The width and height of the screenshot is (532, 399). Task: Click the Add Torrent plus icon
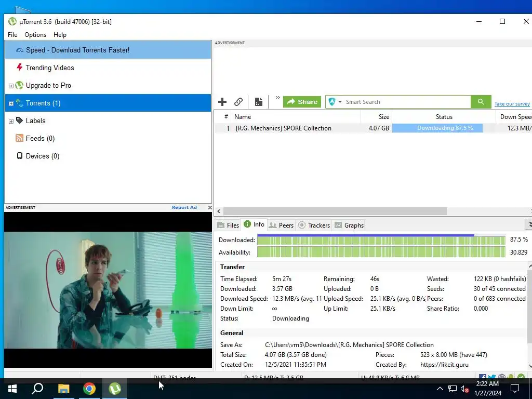point(222,102)
